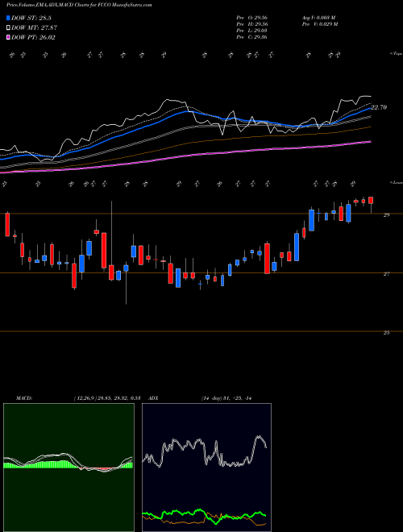The width and height of the screenshot is (403, 532).
Task: Click the Pre V: 0.029 M value
Action: point(320,24)
